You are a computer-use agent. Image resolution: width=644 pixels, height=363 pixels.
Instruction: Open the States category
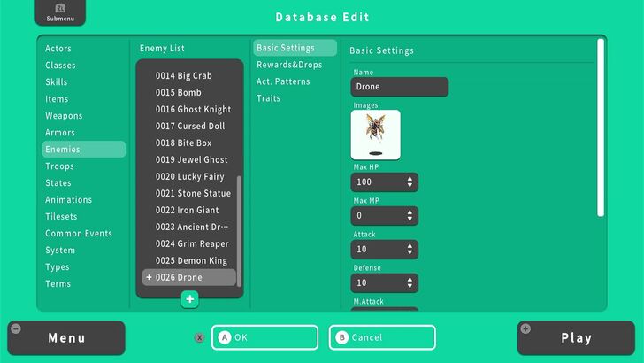(58, 183)
